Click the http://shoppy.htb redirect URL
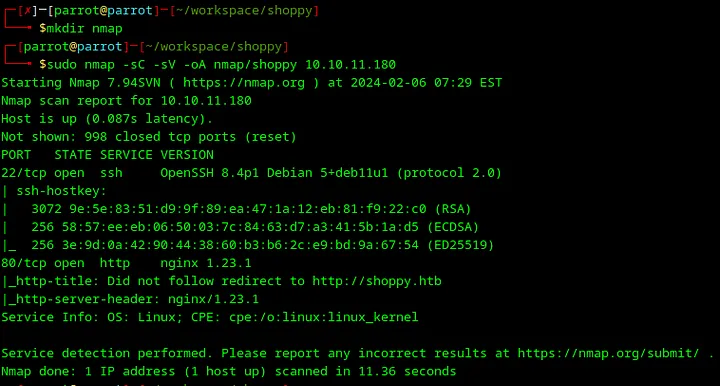The image size is (720, 386). (x=377, y=281)
